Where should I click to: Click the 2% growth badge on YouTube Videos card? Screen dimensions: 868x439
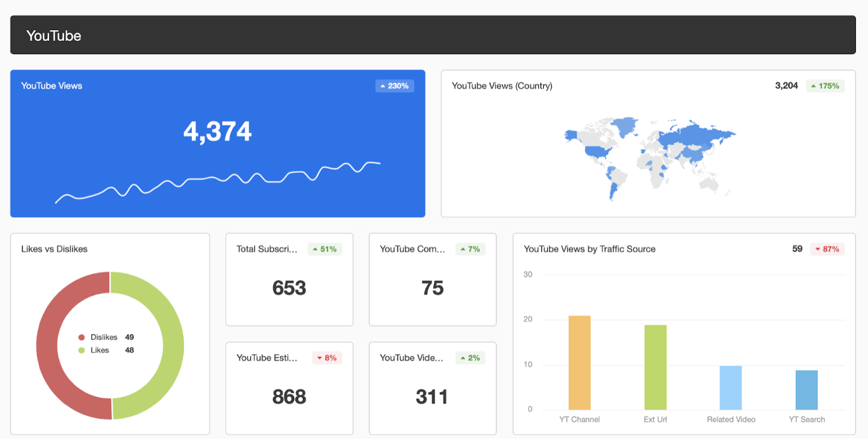pyautogui.click(x=470, y=358)
